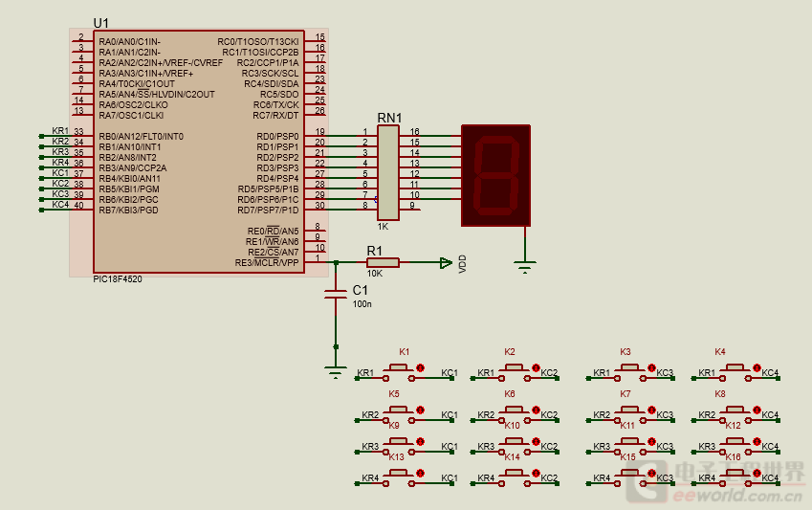Click pin name RA0/AN0/C1IN-
This screenshot has width=812, height=510.
point(129,42)
